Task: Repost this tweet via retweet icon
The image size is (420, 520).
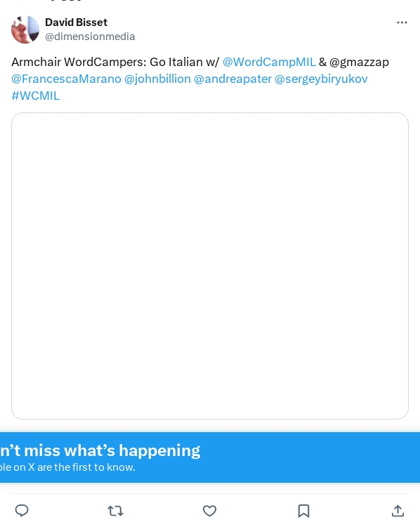Action: 116,511
